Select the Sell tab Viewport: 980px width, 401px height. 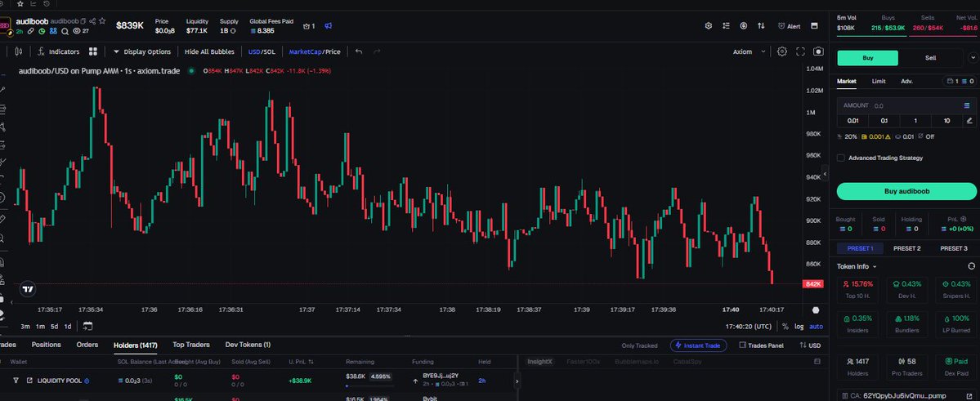coord(931,58)
